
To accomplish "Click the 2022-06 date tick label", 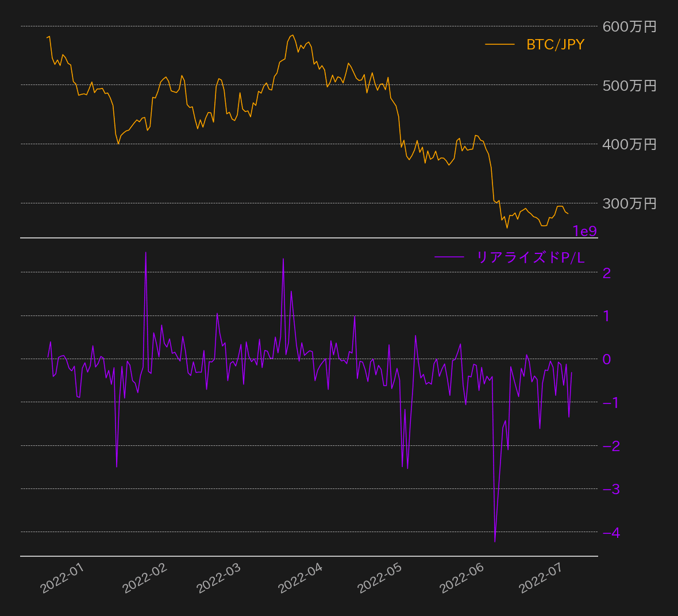I will click(461, 577).
